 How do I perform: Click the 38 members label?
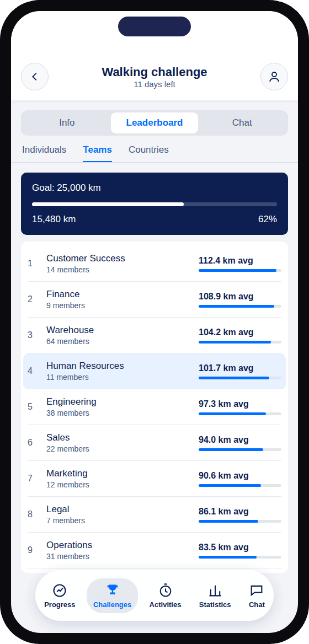point(68,413)
